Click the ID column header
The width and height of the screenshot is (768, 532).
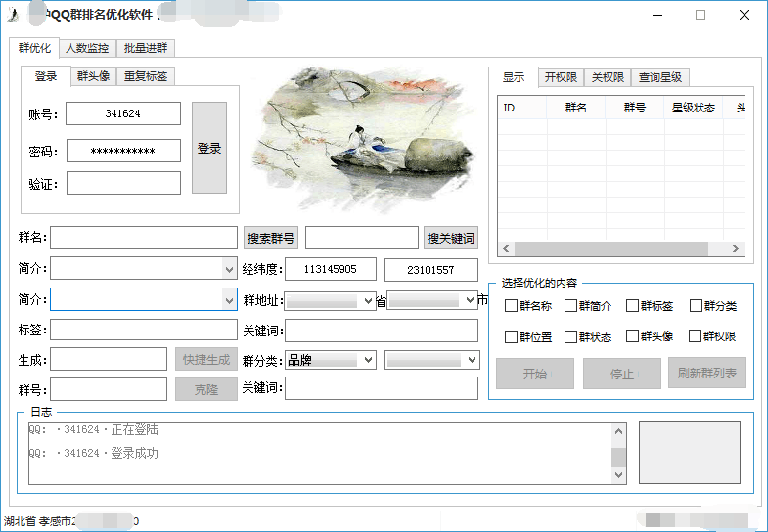(522, 108)
